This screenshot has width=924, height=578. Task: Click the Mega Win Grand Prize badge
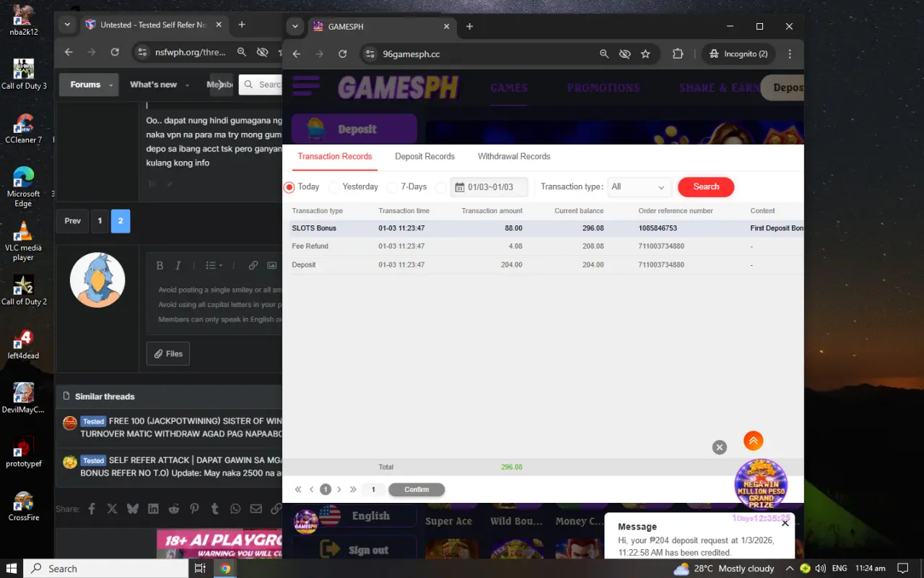click(761, 484)
